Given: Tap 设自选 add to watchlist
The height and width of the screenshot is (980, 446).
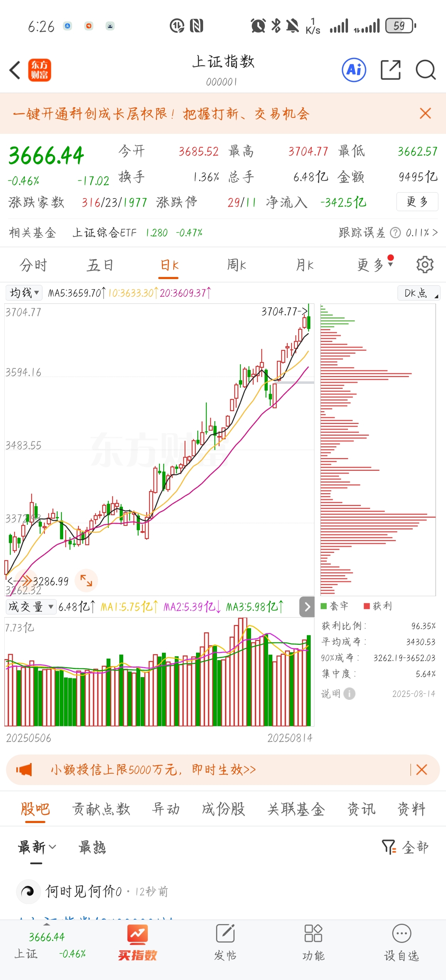Looking at the screenshot, I should coord(402,943).
